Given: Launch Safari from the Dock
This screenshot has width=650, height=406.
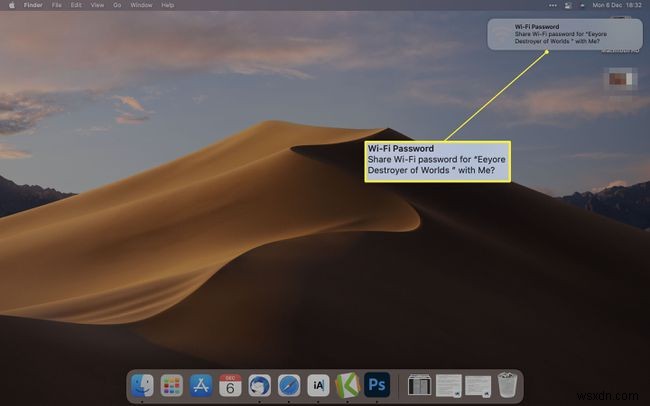Looking at the screenshot, I should coord(289,385).
